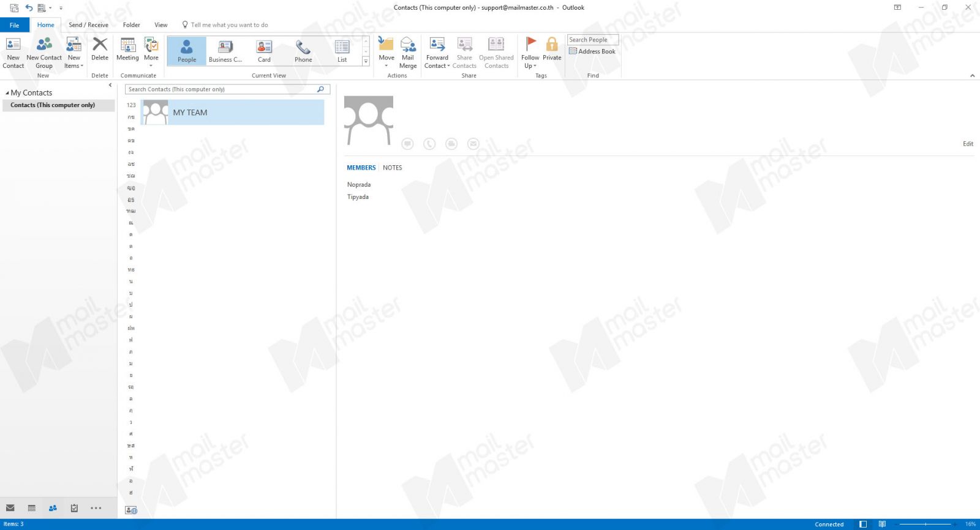Open the Folder tab
The image size is (980, 530).
coord(131,25)
